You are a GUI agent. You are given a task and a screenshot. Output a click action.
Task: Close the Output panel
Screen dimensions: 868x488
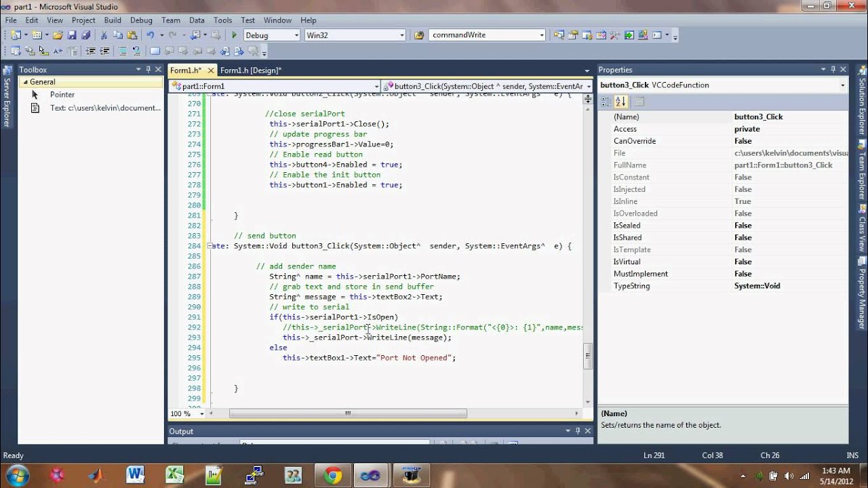[x=587, y=430]
